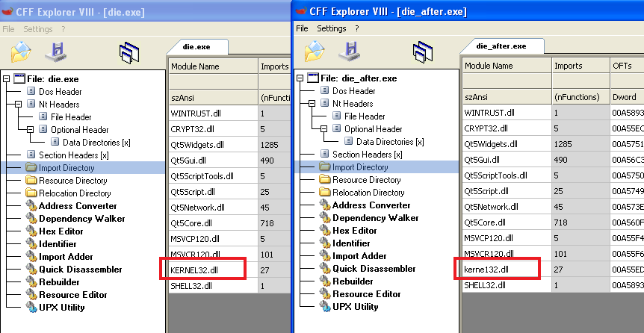Switch to the die_after.exe tab
This screenshot has width=644, height=333.
[x=501, y=46]
